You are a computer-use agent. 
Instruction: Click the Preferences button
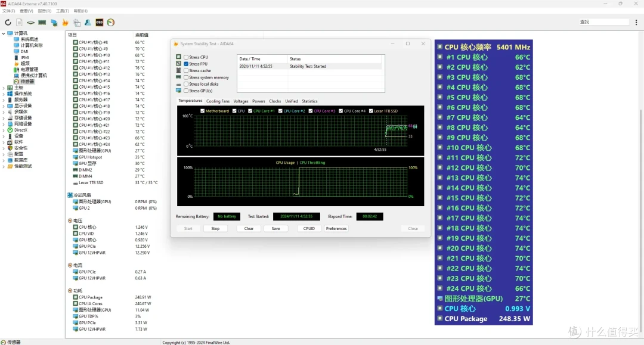336,228
